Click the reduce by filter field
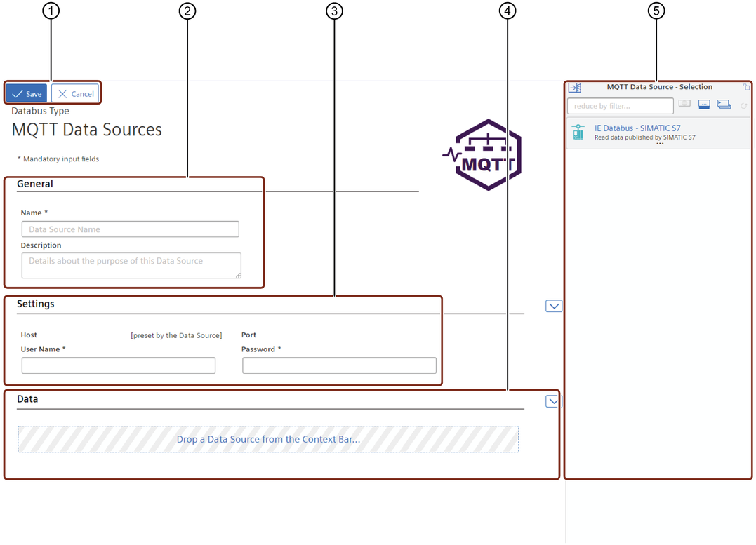Screen dimensions: 756x545 tap(620, 106)
